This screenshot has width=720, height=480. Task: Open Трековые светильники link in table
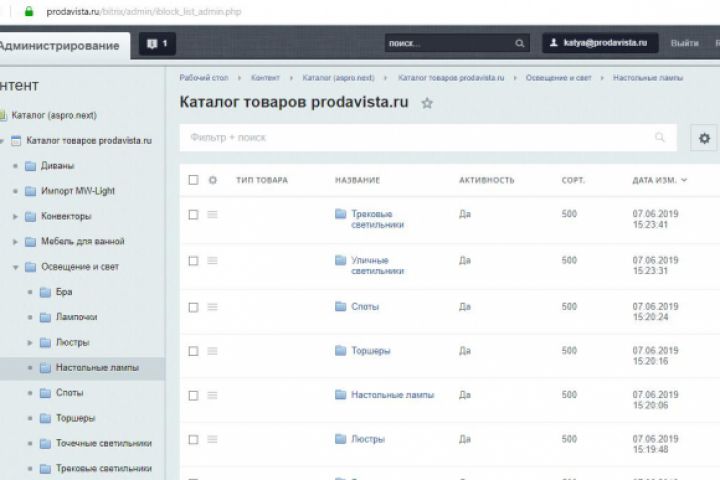pos(377,219)
